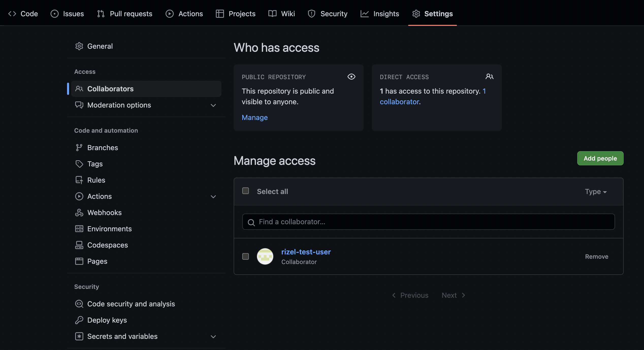
Task: Open the Wiki tab
Action: click(282, 14)
